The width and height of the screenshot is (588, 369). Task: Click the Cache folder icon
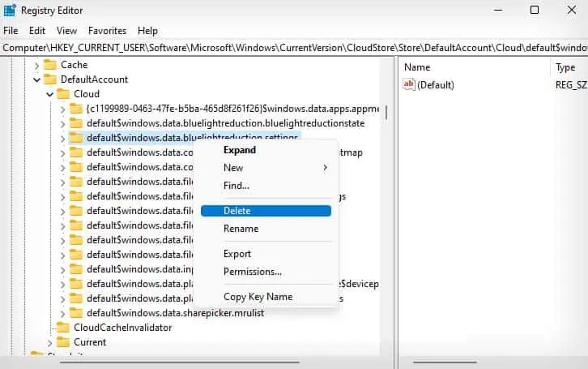[50, 65]
